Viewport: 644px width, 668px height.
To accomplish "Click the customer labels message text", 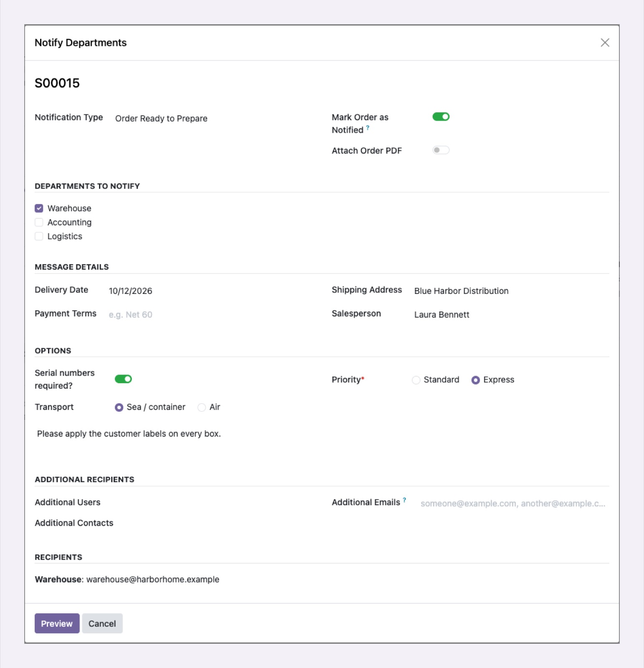I will [x=129, y=434].
